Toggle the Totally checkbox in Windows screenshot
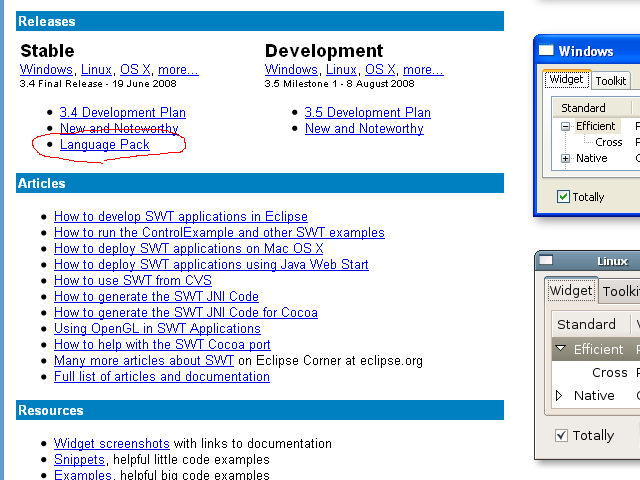This screenshot has width=640, height=480. 563,197
